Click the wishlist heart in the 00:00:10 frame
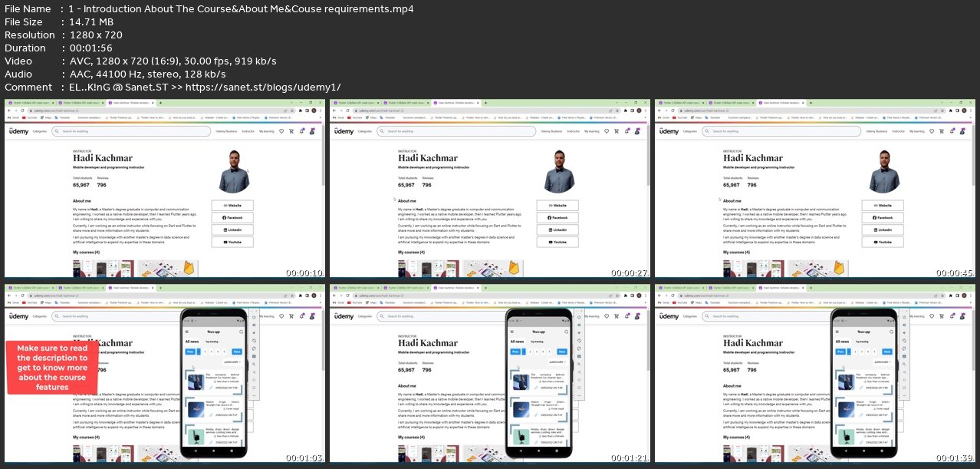Viewport: 980px width, 469px height. tap(282, 131)
